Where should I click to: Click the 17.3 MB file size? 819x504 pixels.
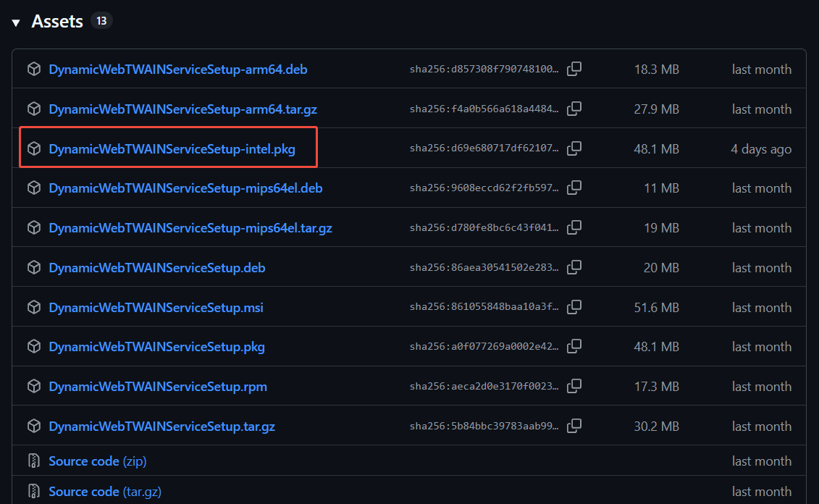pos(657,387)
